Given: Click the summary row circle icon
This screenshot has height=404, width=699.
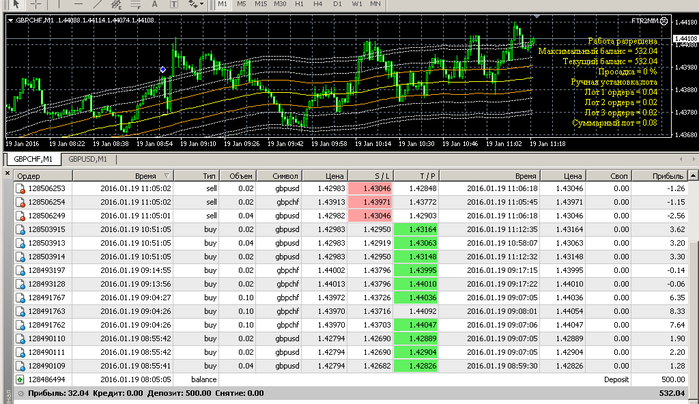Looking at the screenshot, I should pyautogui.click(x=21, y=393).
